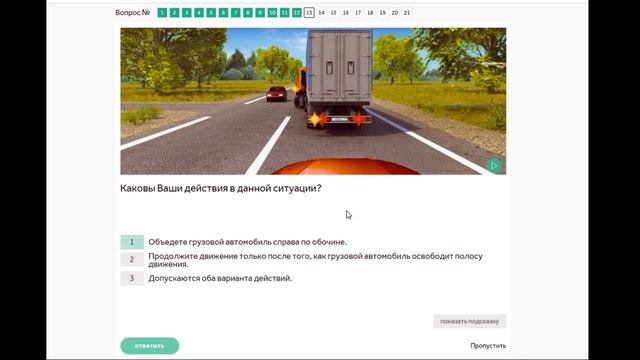Select current question number 13
The height and width of the screenshot is (360, 640).
pos(309,13)
